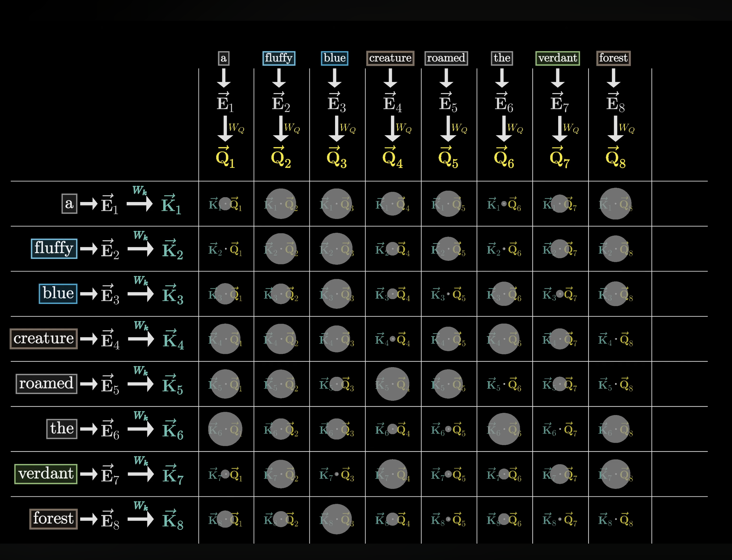Select the K8·Q3 dot product cell
The image size is (732, 560).
click(x=336, y=519)
